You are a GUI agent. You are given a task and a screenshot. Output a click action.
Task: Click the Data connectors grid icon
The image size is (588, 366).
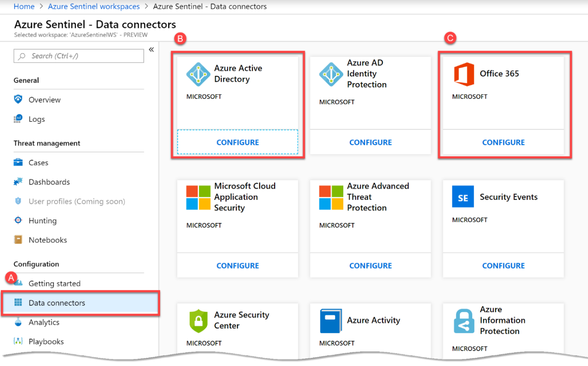pyautogui.click(x=18, y=303)
